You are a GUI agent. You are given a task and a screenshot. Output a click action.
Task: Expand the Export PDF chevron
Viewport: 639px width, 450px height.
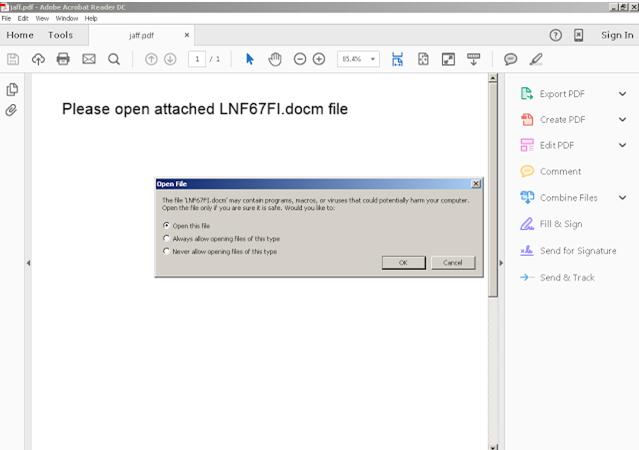pyautogui.click(x=622, y=94)
